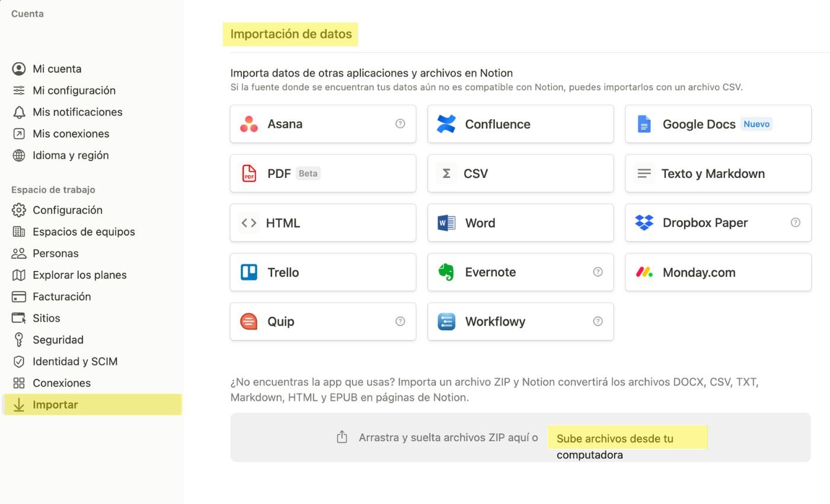830x504 pixels.
Task: Click the Google Docs document icon
Action: [x=644, y=124]
